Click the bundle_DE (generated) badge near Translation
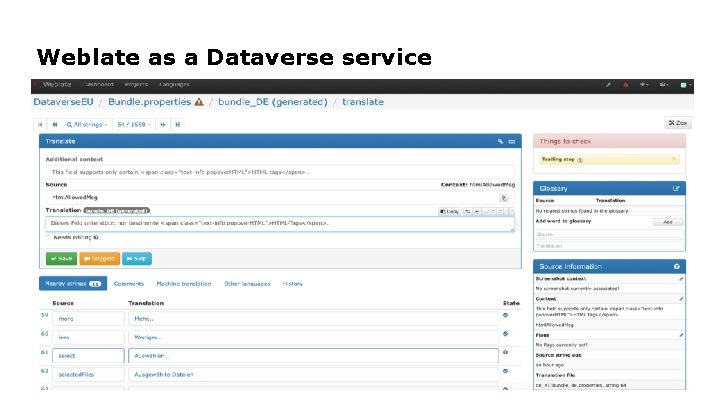This screenshot has height=405, width=720. [117, 211]
